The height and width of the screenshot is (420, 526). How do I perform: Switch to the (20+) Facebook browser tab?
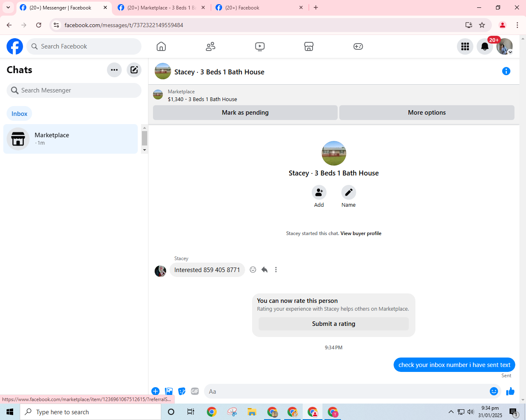259,7
